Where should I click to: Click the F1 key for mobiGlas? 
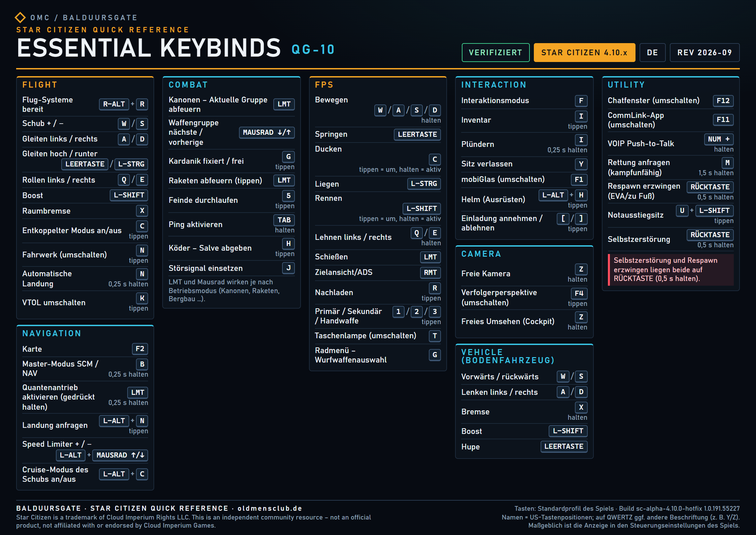[579, 180]
